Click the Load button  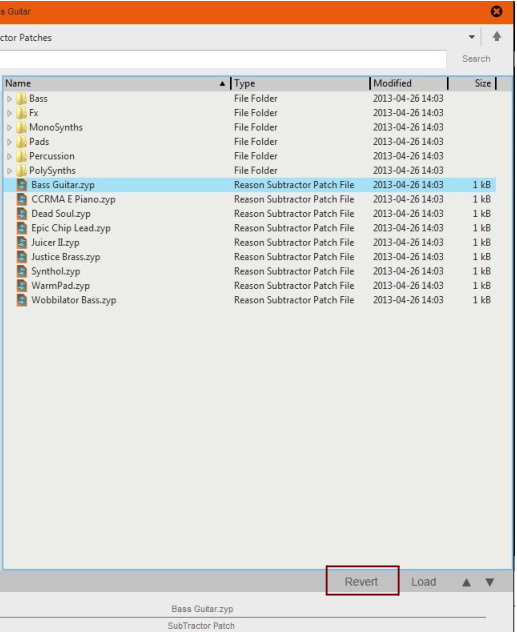click(424, 582)
